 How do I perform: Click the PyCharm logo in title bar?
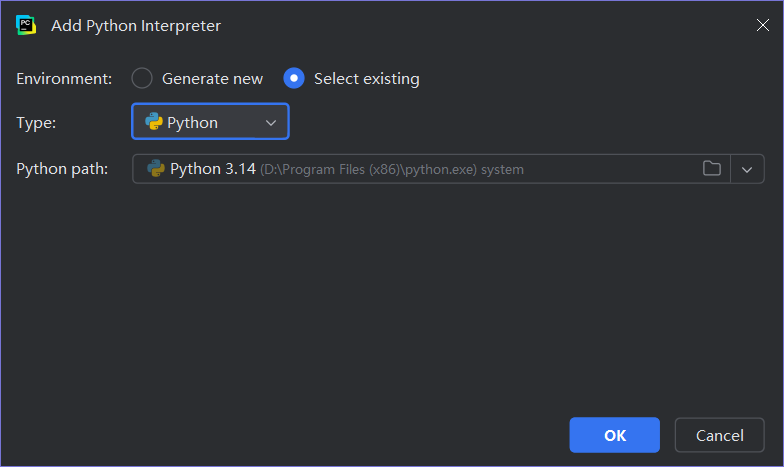(x=26, y=25)
